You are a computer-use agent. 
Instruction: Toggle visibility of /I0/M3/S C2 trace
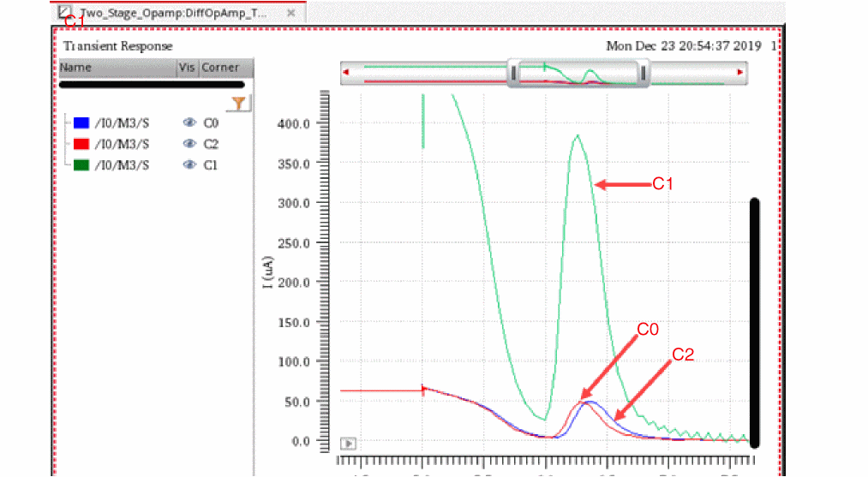(189, 144)
